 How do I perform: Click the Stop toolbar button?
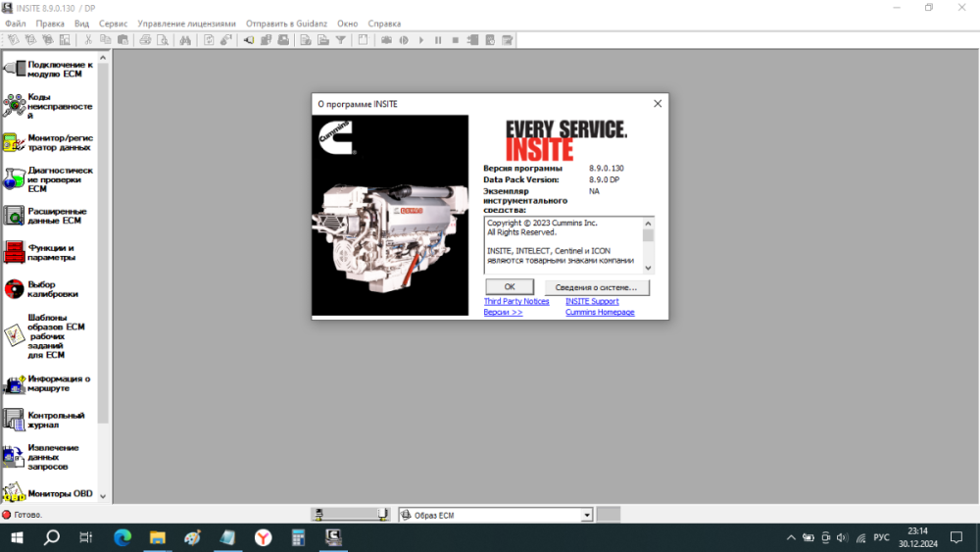(456, 40)
